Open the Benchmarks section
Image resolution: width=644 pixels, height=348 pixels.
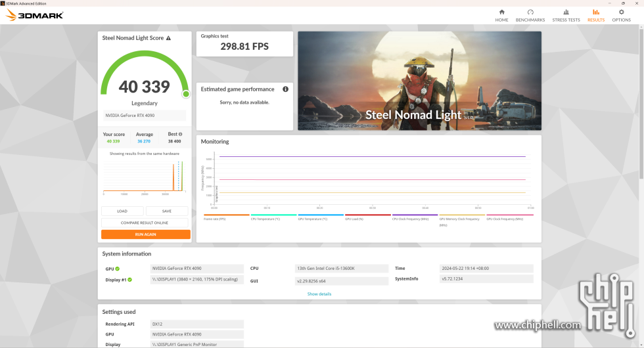point(530,16)
